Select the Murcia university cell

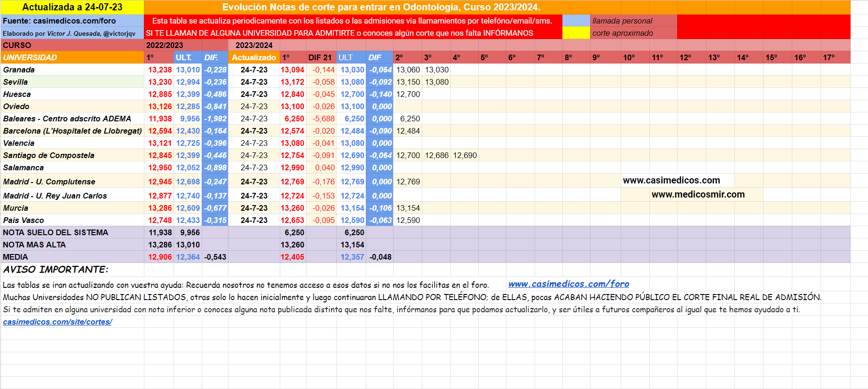point(72,208)
